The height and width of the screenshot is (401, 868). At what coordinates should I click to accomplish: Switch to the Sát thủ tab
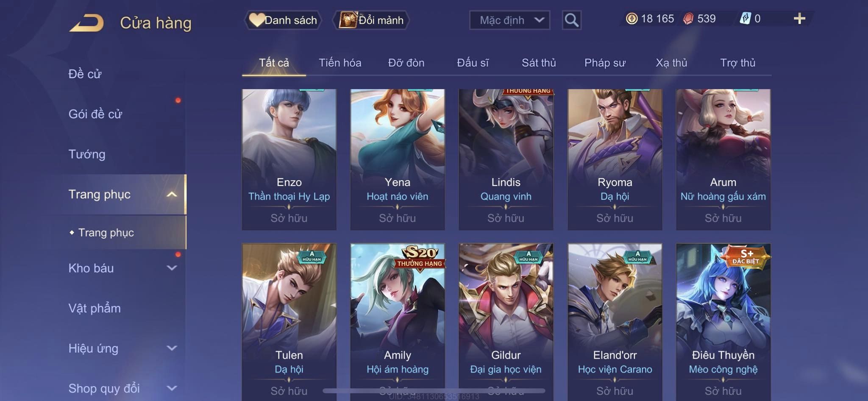(539, 63)
